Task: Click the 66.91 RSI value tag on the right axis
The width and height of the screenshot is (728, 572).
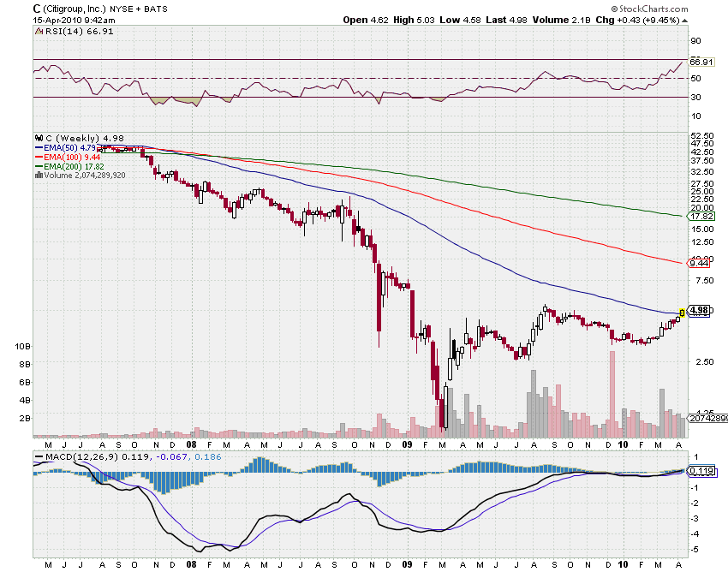Action: coord(701,63)
